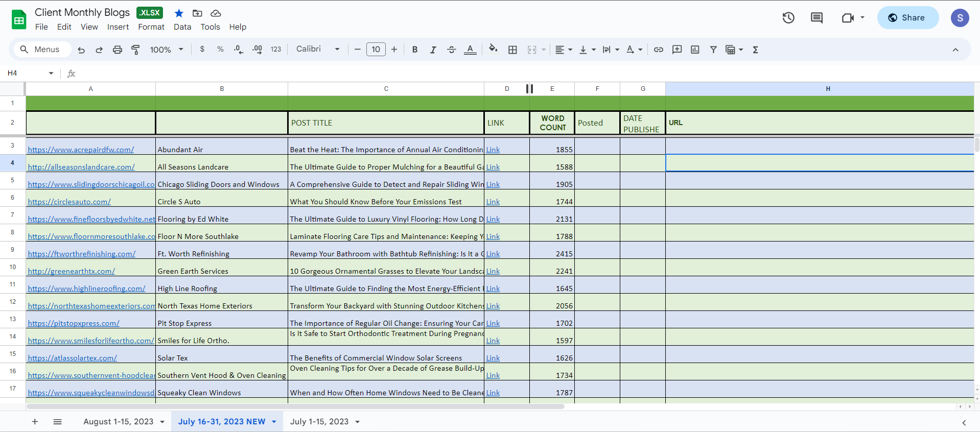Insert a link with chain icon
This screenshot has width=980, height=432.
(659, 50)
